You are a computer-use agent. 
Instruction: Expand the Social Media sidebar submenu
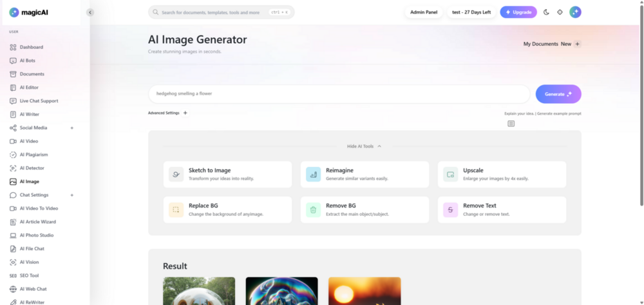(x=72, y=128)
